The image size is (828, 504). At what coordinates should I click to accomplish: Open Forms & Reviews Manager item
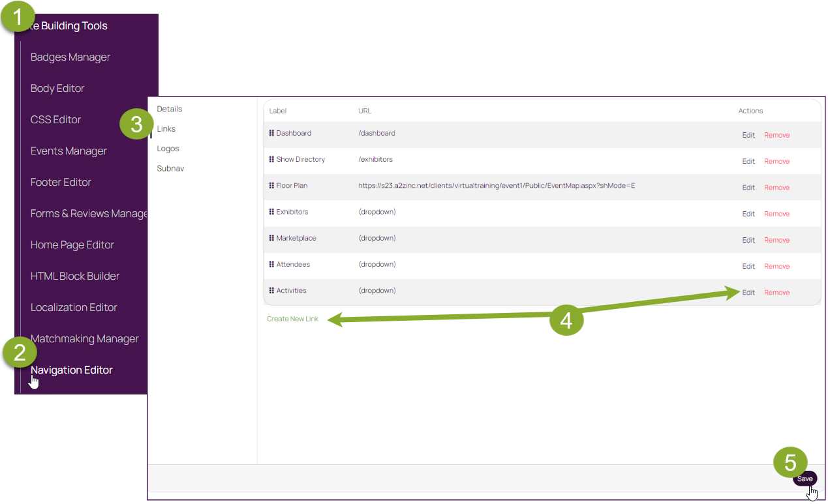coord(89,213)
